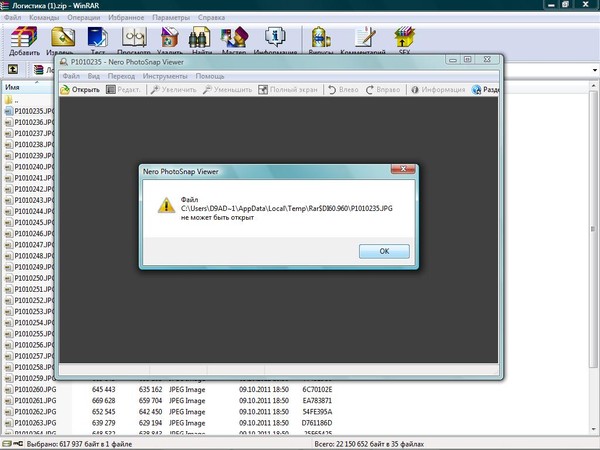Screen dimensions: 600x450
Task: Select file P1010238.JPG in WinRAR list
Action: click(29, 145)
